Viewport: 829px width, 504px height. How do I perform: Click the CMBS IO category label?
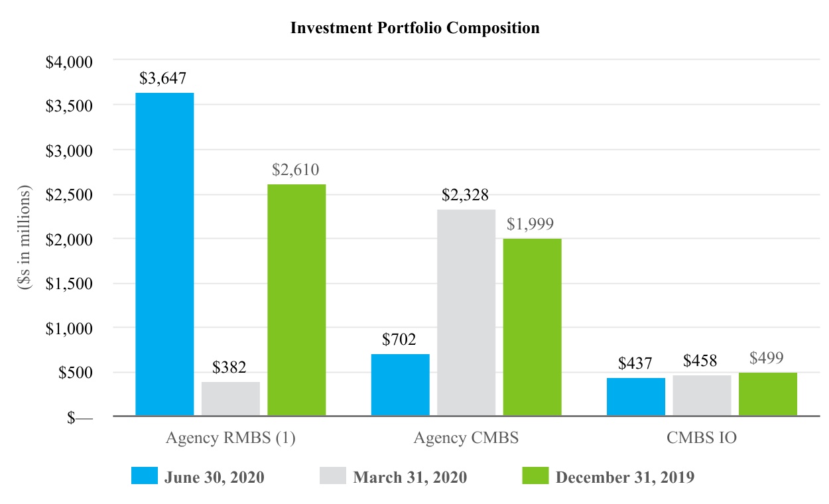702,438
